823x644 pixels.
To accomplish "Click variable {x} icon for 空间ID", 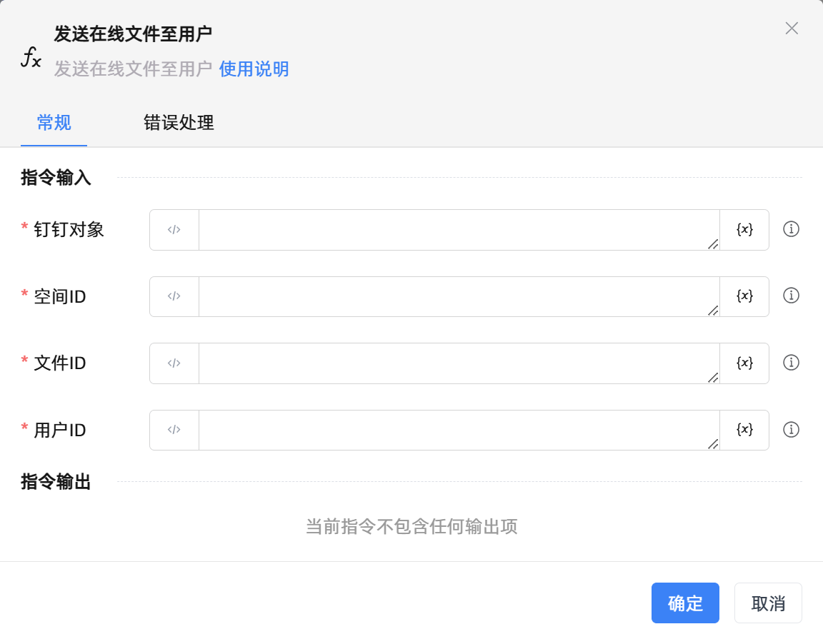I will (x=744, y=296).
